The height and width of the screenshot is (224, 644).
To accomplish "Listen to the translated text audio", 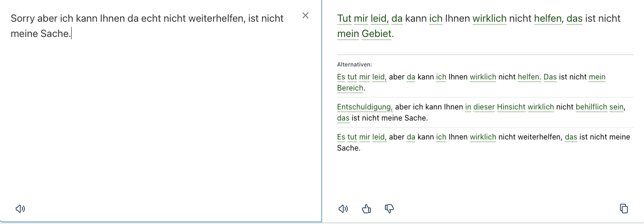I will pyautogui.click(x=343, y=209).
